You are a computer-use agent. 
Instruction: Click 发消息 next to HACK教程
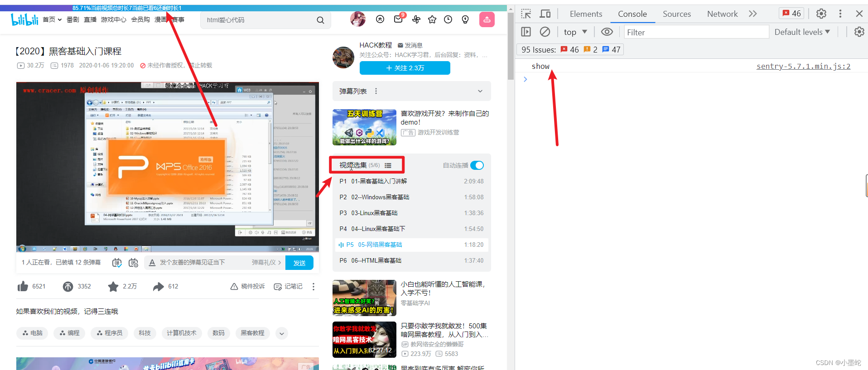pyautogui.click(x=410, y=45)
